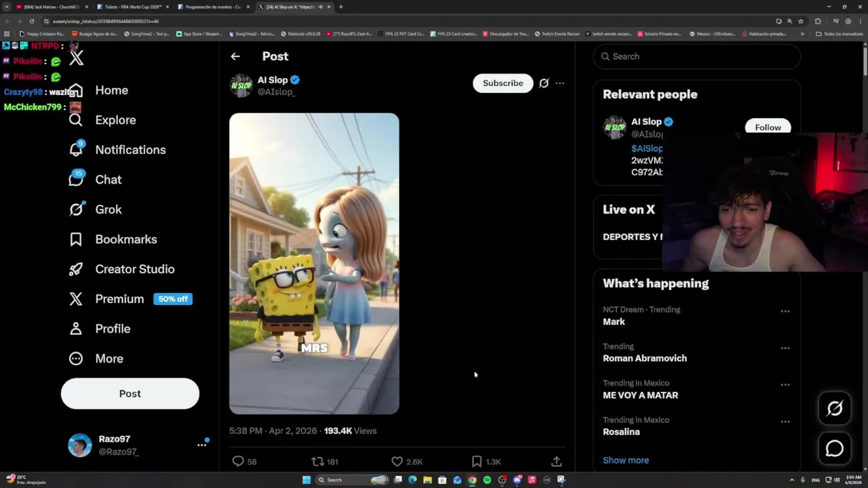The image size is (868, 488).
Task: Open options for the Roman Abramovich trend
Action: (785, 348)
